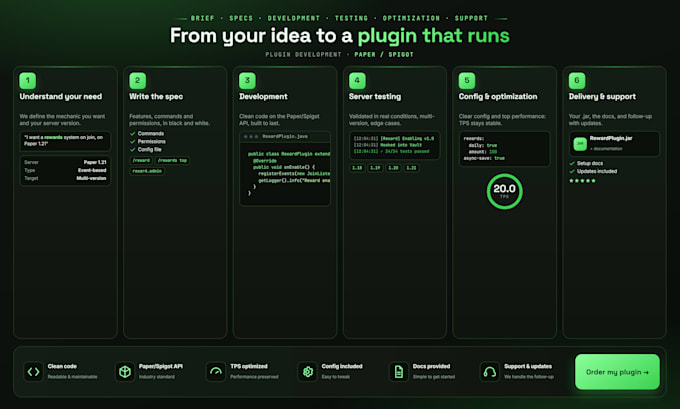Click the Setup docs checkmark
The height and width of the screenshot is (409, 680).
(x=572, y=164)
